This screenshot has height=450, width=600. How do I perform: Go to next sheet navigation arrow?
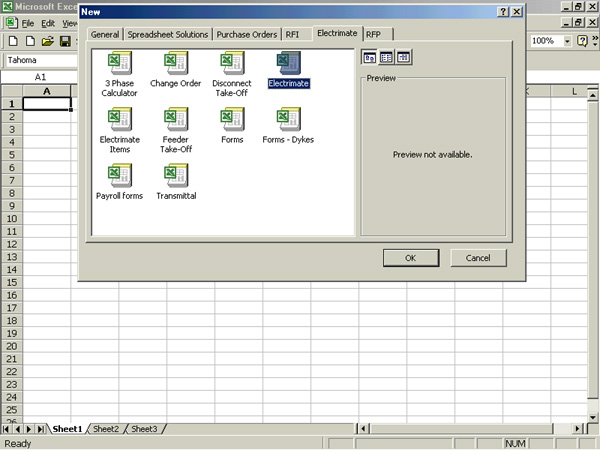pos(29,429)
